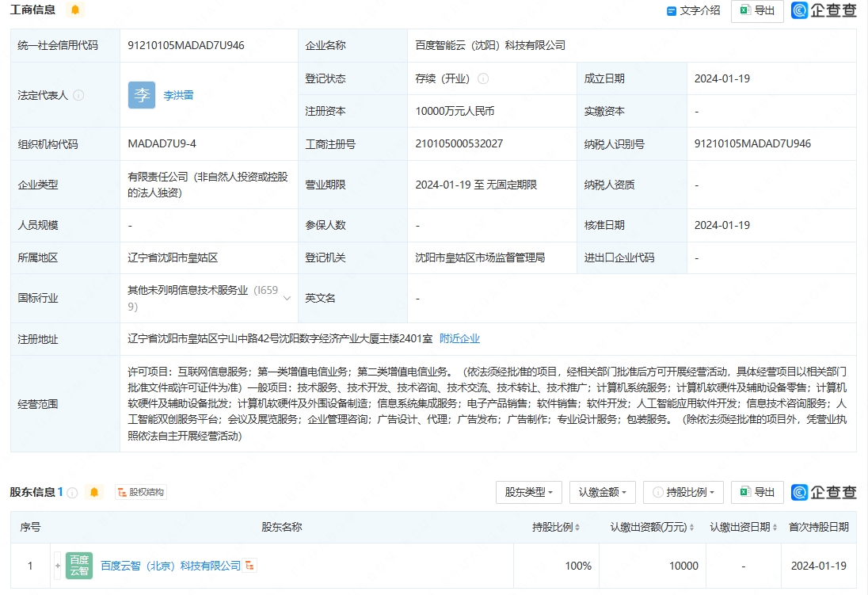Viewport: 868px width, 595px height.
Task: Open the 股权结构 equity structure button
Action: 141,492
